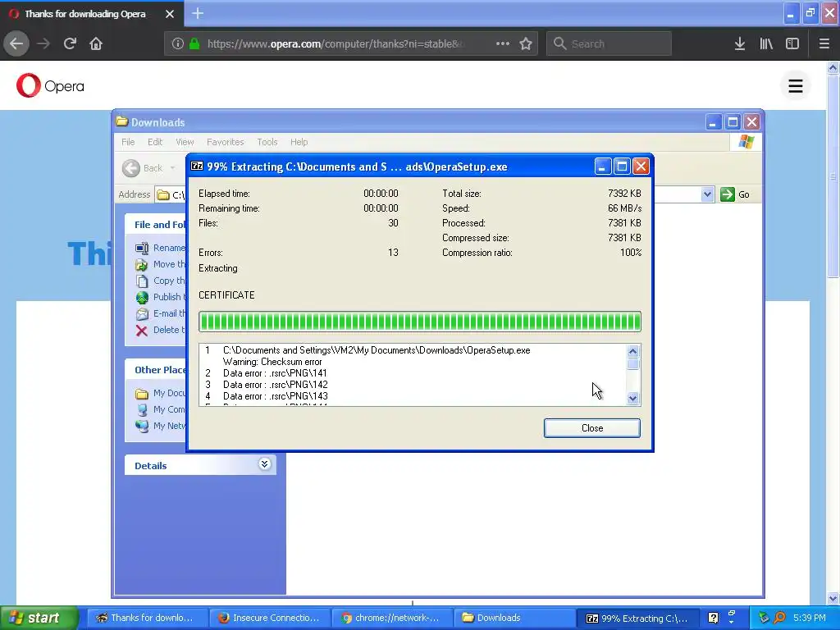Open page actions three-dot menu
The height and width of the screenshot is (630, 840).
tap(503, 43)
